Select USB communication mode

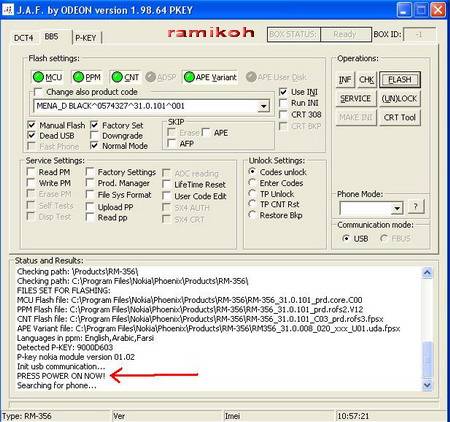click(346, 238)
